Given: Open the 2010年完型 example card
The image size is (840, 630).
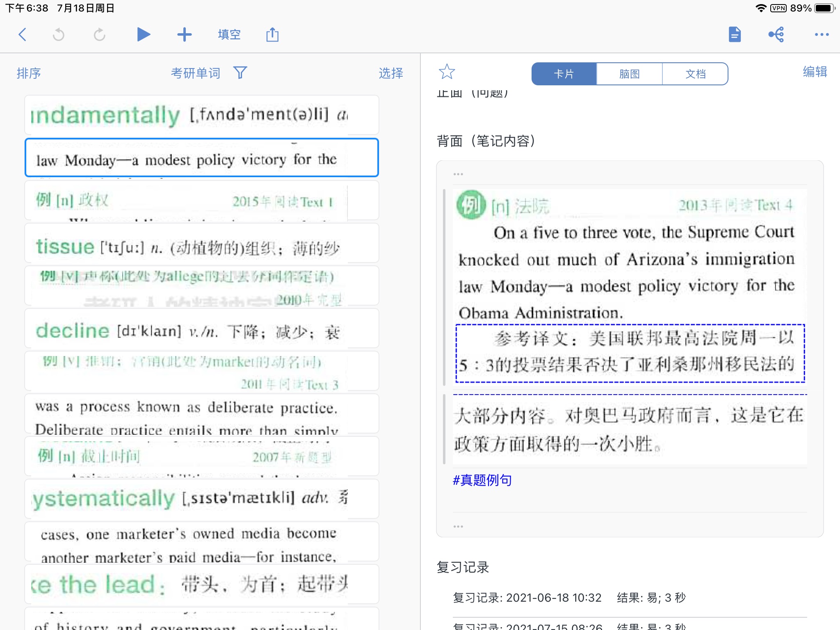Looking at the screenshot, I should click(x=201, y=285).
